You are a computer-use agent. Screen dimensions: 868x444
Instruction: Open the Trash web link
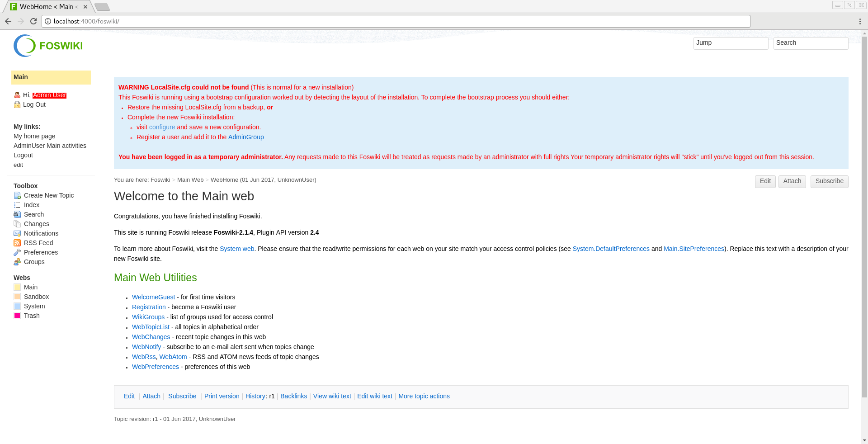[32, 316]
